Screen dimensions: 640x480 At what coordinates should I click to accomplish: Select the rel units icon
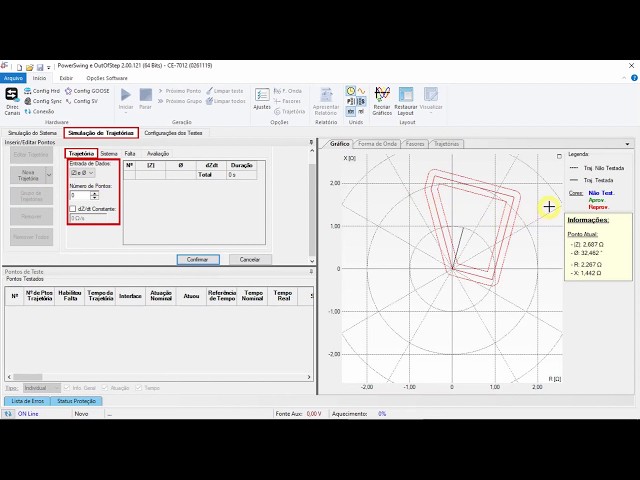(361, 111)
